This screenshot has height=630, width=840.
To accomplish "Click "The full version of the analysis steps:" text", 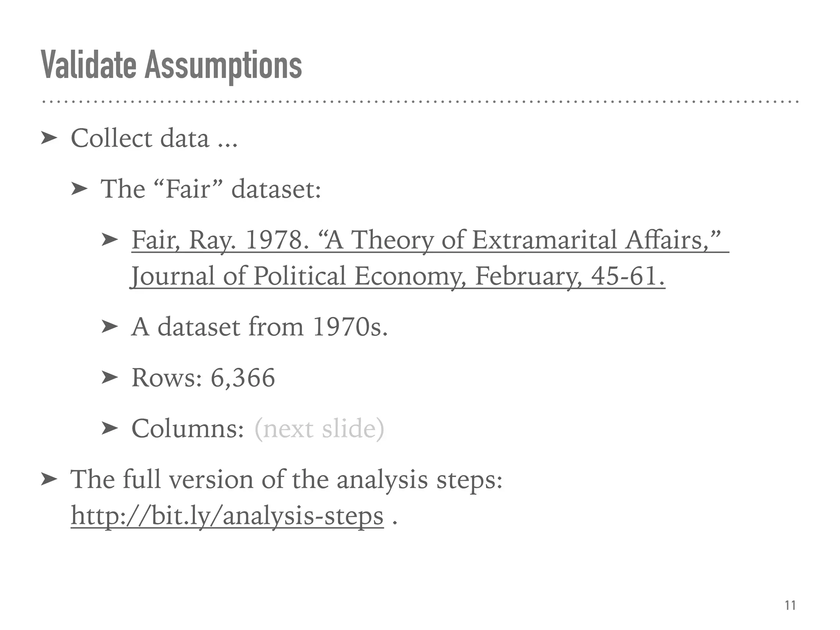I will tap(286, 479).
